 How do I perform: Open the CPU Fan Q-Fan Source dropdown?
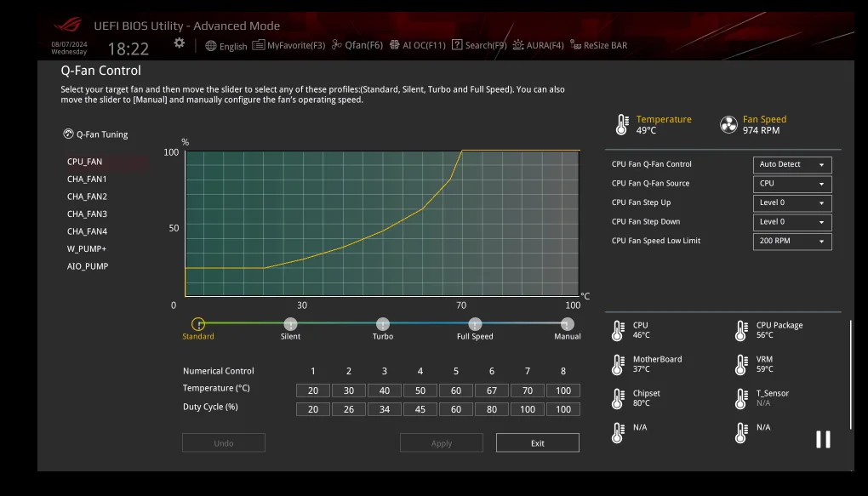click(x=792, y=184)
